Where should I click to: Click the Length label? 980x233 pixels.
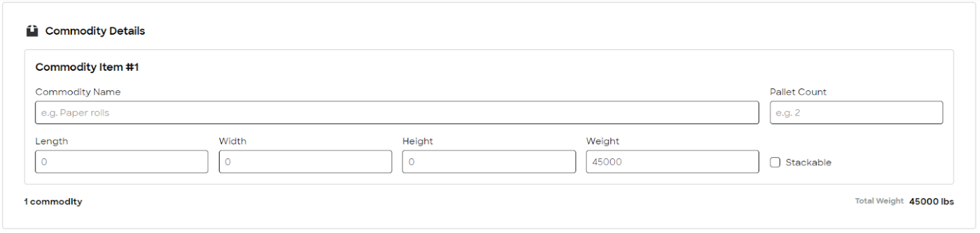(x=52, y=141)
